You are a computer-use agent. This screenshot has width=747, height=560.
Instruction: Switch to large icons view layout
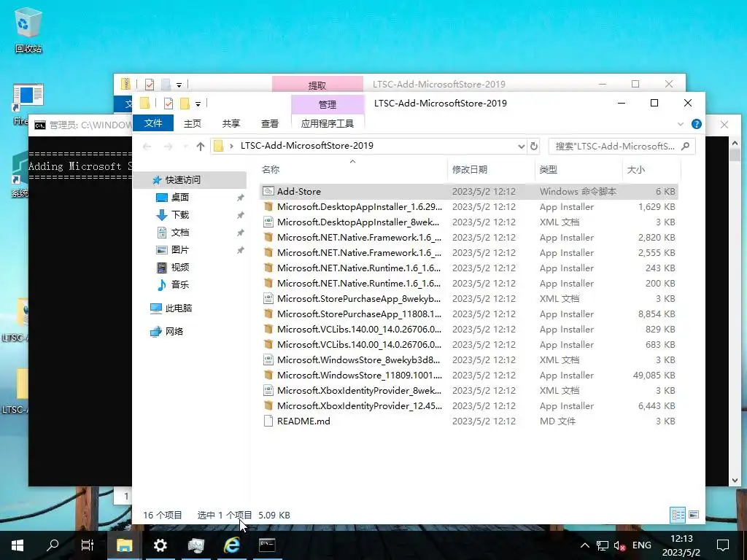click(x=694, y=515)
